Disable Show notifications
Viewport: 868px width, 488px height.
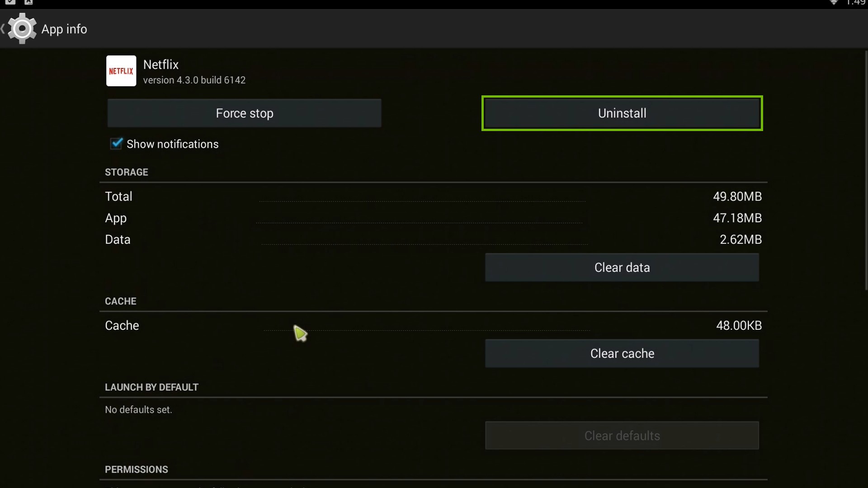point(116,143)
